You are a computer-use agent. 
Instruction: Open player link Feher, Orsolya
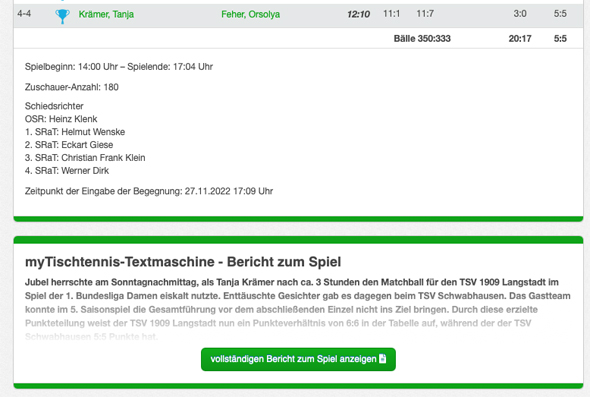click(x=251, y=14)
